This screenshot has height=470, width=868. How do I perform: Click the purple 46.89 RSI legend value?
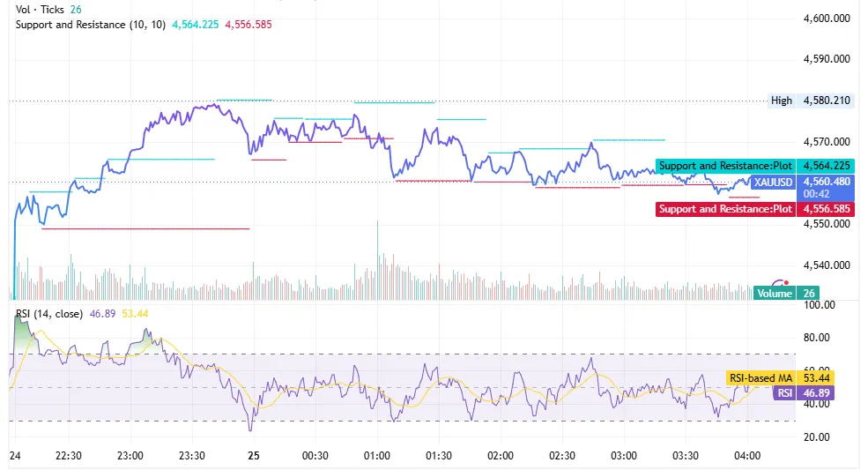[102, 314]
